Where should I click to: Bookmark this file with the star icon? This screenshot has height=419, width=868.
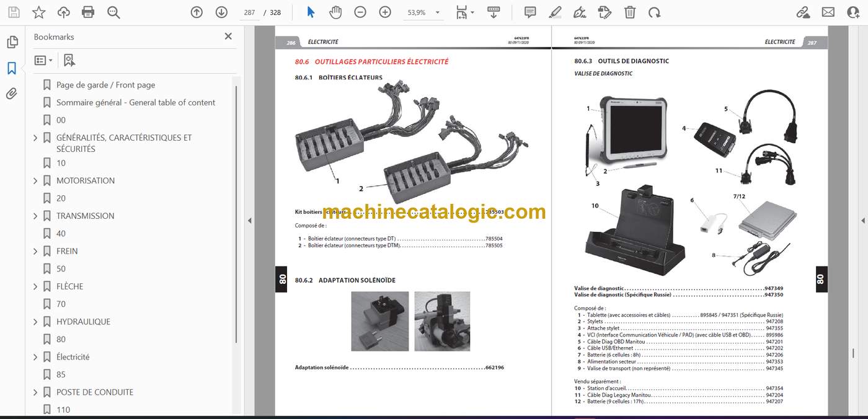pyautogui.click(x=38, y=12)
